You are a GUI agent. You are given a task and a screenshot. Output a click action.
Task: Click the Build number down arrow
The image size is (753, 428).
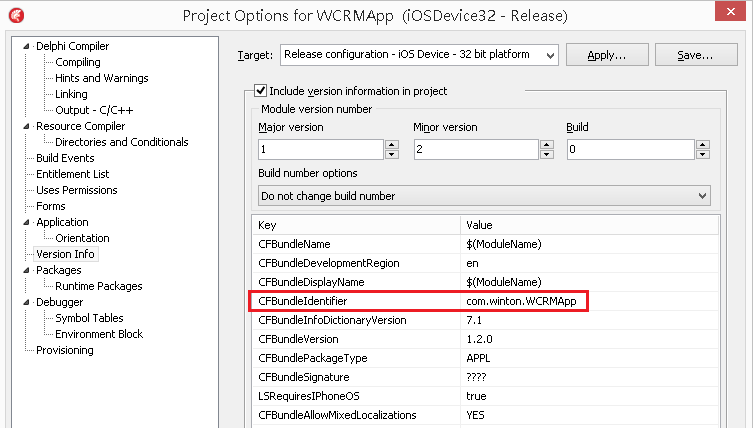703,154
